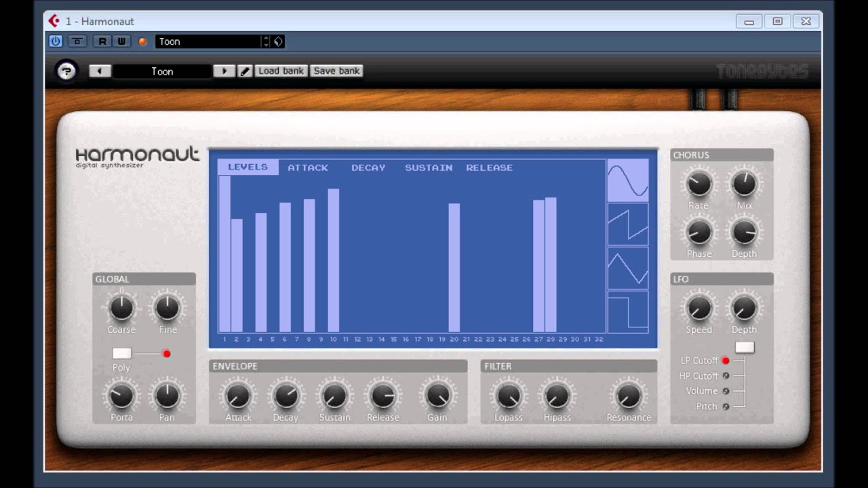Screen dimensions: 868x488
Task: Click harmonic 1 level bar
Action: click(224, 254)
